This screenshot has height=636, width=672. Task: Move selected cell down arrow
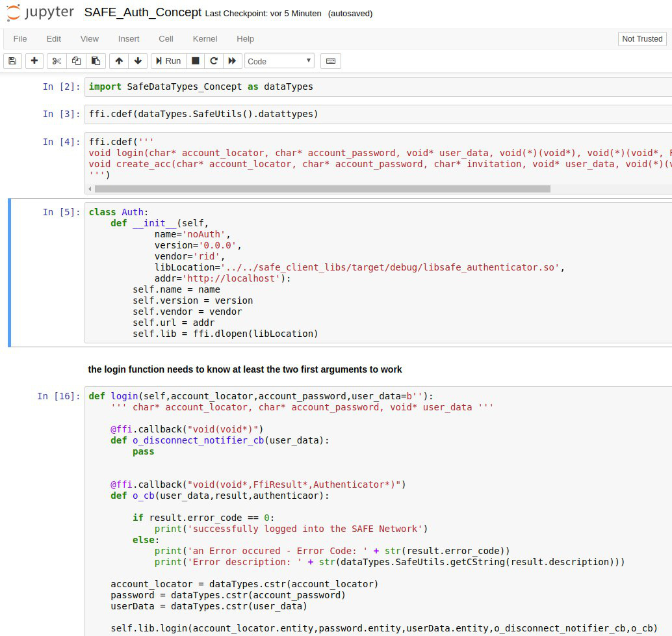[138, 61]
